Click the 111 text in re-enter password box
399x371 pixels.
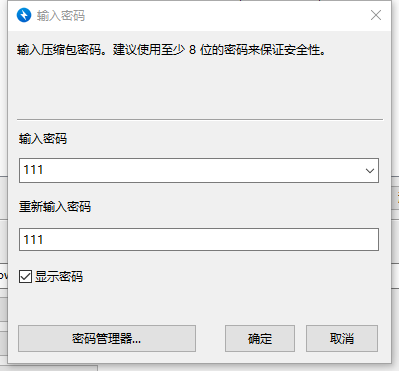pyautogui.click(x=33, y=240)
